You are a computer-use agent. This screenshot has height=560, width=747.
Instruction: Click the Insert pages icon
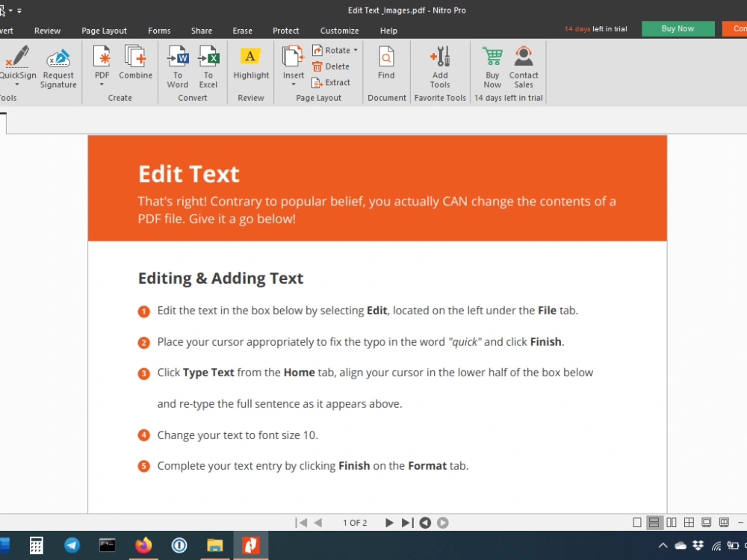click(x=293, y=57)
